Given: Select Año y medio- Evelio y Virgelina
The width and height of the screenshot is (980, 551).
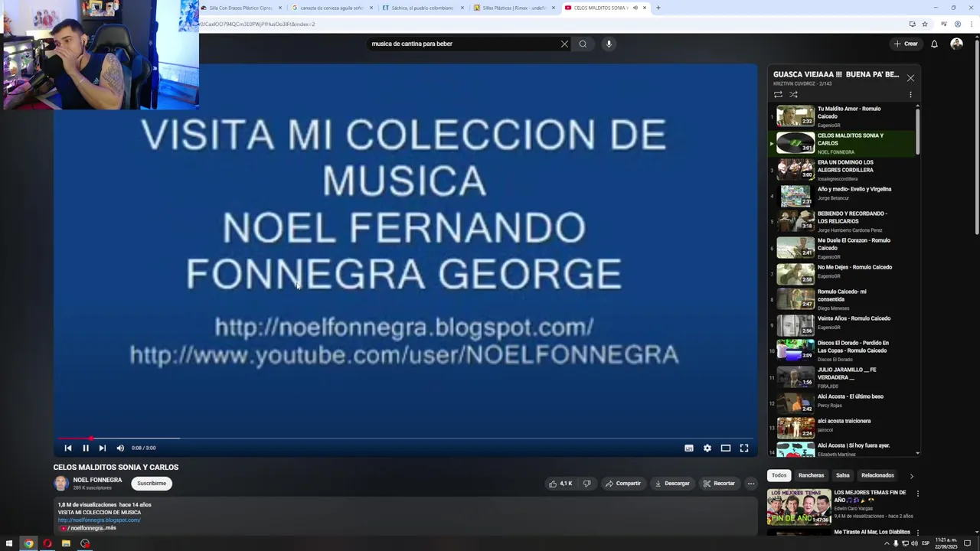Looking at the screenshot, I should pyautogui.click(x=842, y=197).
